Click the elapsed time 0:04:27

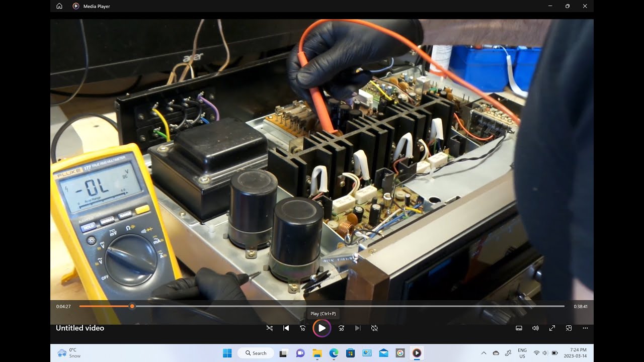coord(63,306)
